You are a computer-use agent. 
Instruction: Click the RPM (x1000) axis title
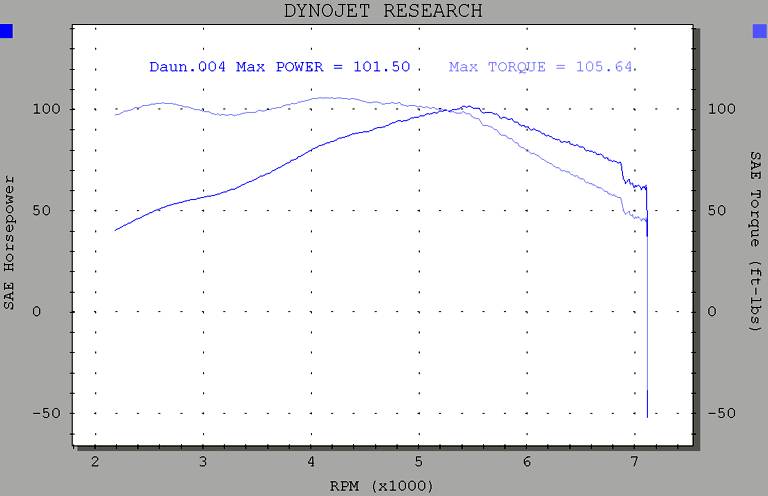(x=384, y=485)
